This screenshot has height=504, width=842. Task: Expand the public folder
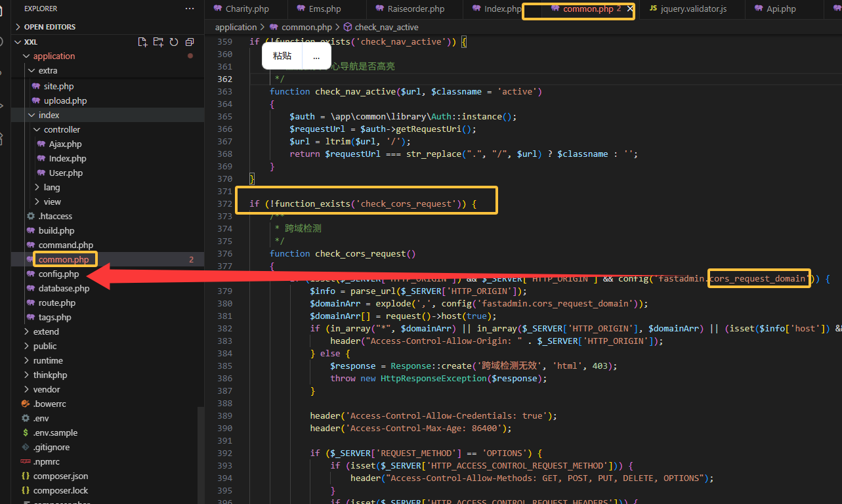(45, 346)
